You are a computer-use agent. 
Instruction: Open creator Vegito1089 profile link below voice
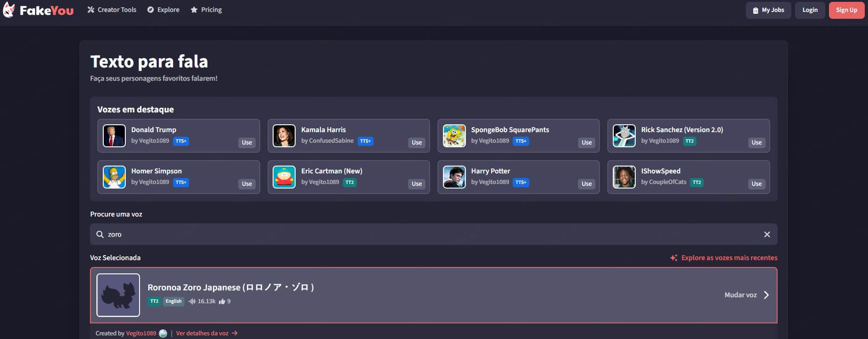(141, 333)
